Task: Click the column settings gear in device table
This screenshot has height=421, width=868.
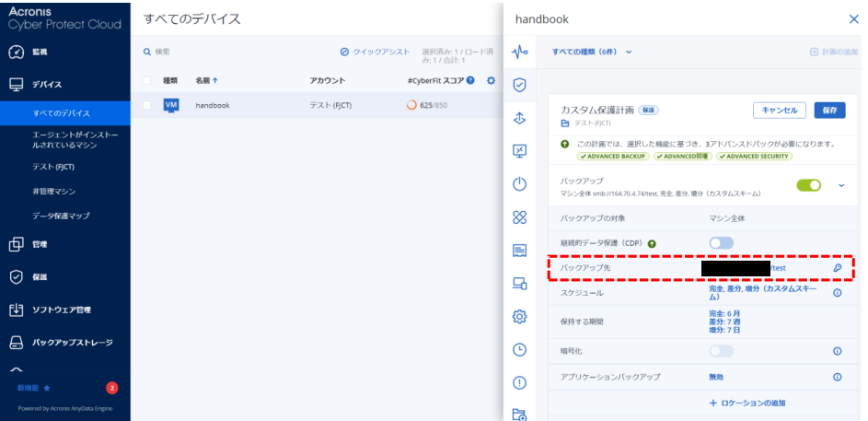Action: pos(491,80)
